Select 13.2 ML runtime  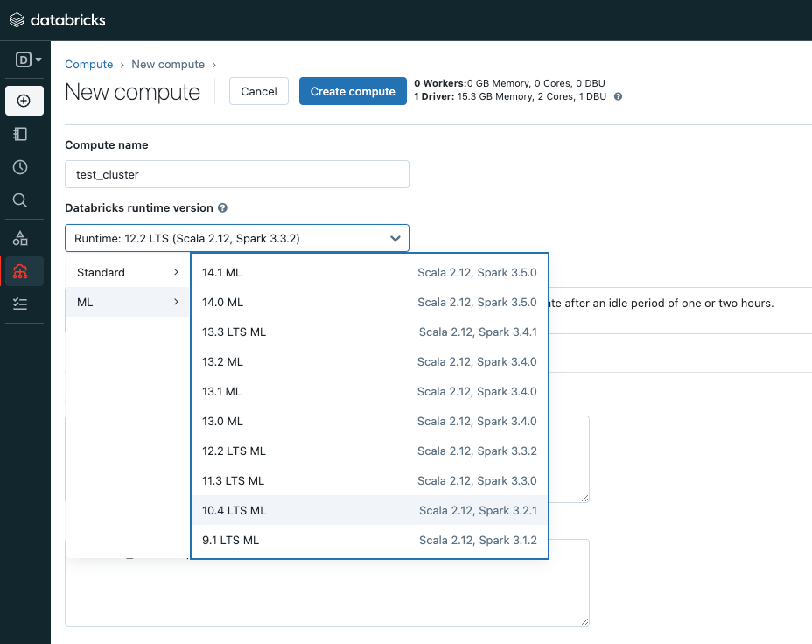pos(369,362)
